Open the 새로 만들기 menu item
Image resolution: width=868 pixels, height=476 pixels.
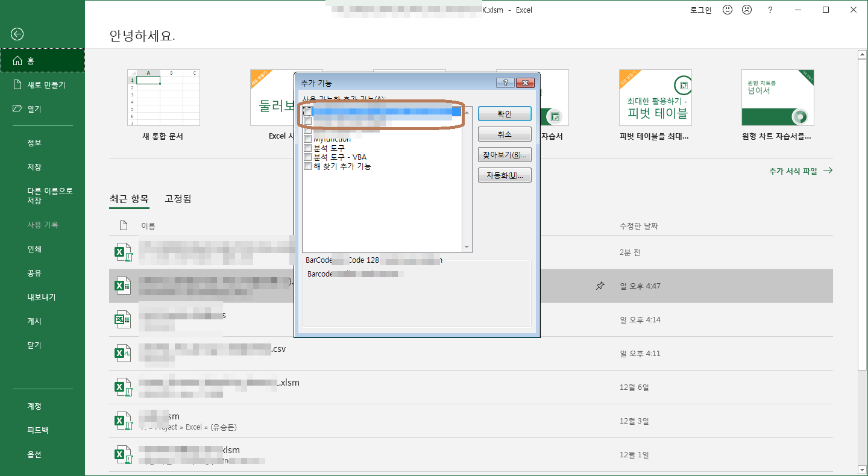[46, 85]
